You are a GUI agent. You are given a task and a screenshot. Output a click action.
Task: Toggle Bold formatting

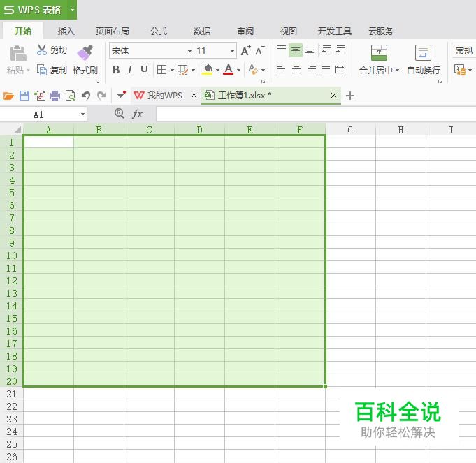click(x=116, y=70)
